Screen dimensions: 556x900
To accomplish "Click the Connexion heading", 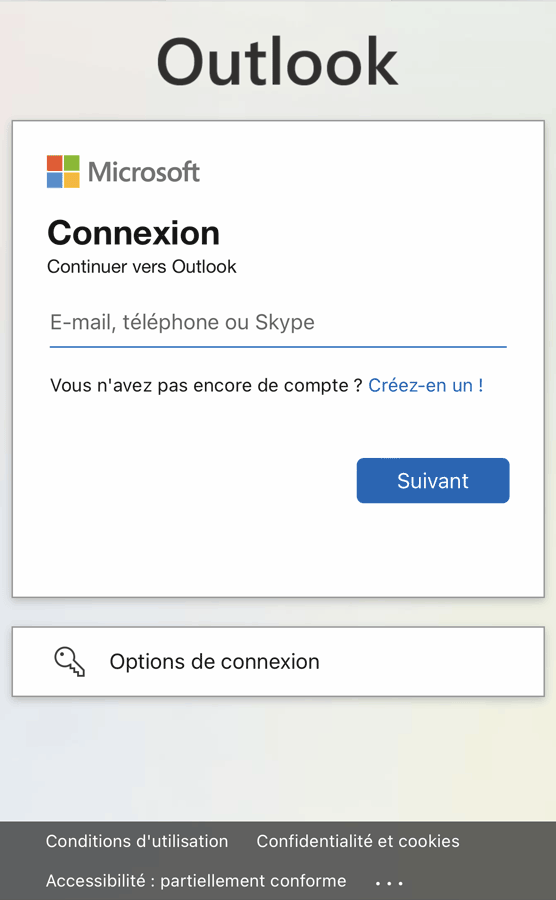I will click(134, 233).
